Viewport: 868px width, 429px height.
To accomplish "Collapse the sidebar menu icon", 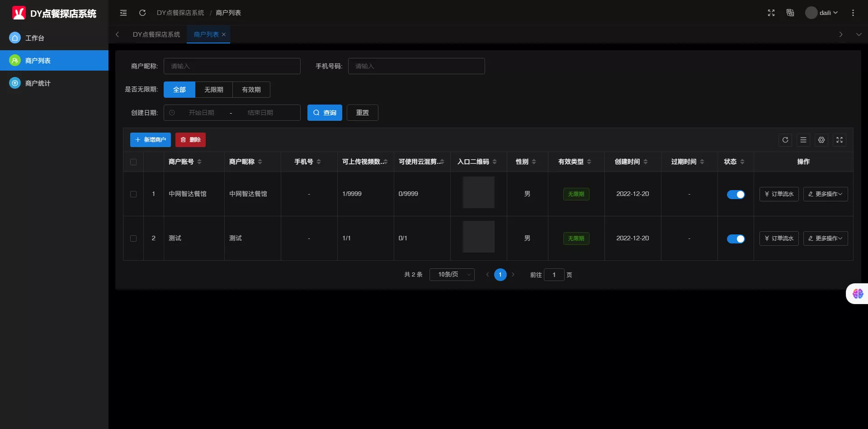I will coord(123,13).
